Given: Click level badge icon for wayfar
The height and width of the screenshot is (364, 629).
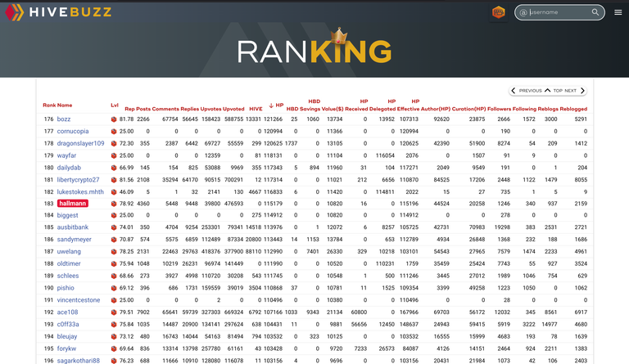Looking at the screenshot, I should (114, 155).
